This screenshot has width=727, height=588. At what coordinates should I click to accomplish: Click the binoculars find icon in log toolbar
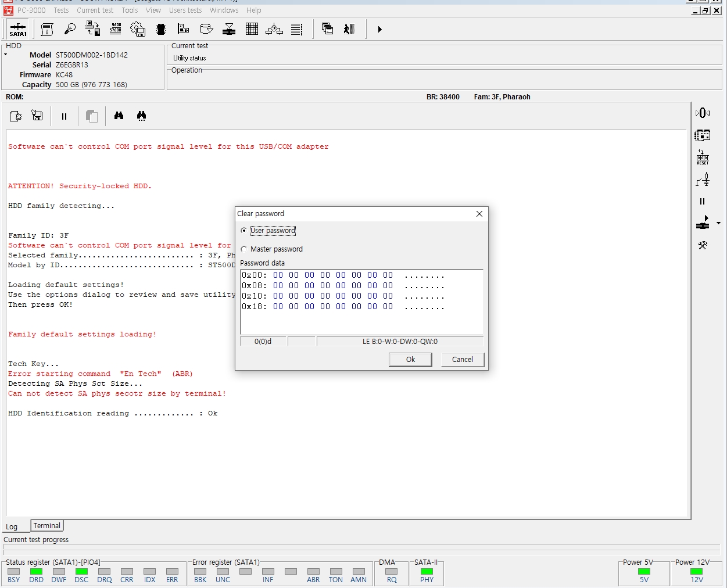[119, 116]
